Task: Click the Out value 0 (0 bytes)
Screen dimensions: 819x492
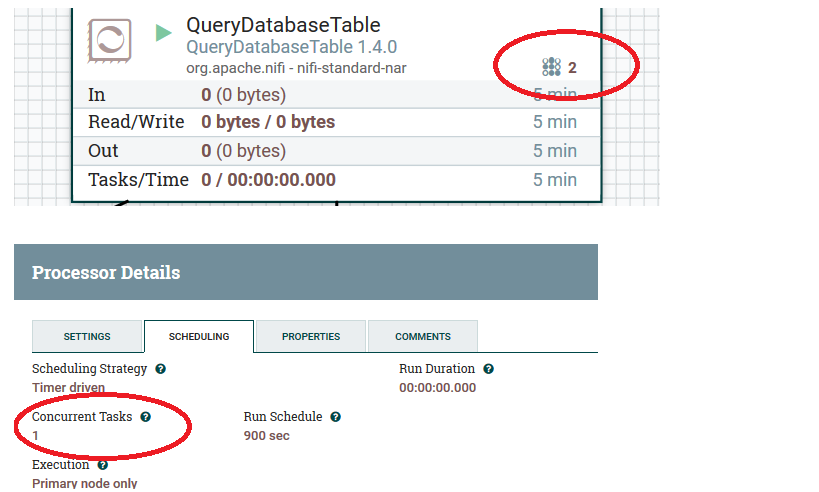Action: [243, 150]
